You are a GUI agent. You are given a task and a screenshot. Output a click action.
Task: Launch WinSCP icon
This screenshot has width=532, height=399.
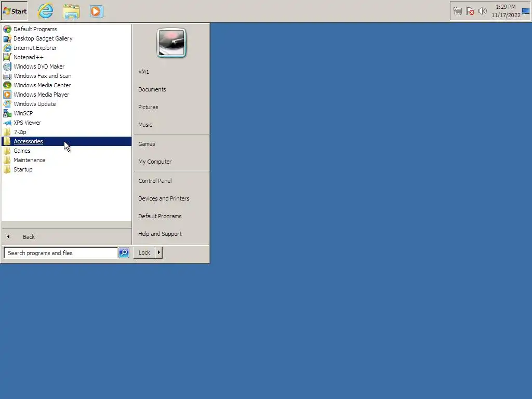[7, 113]
